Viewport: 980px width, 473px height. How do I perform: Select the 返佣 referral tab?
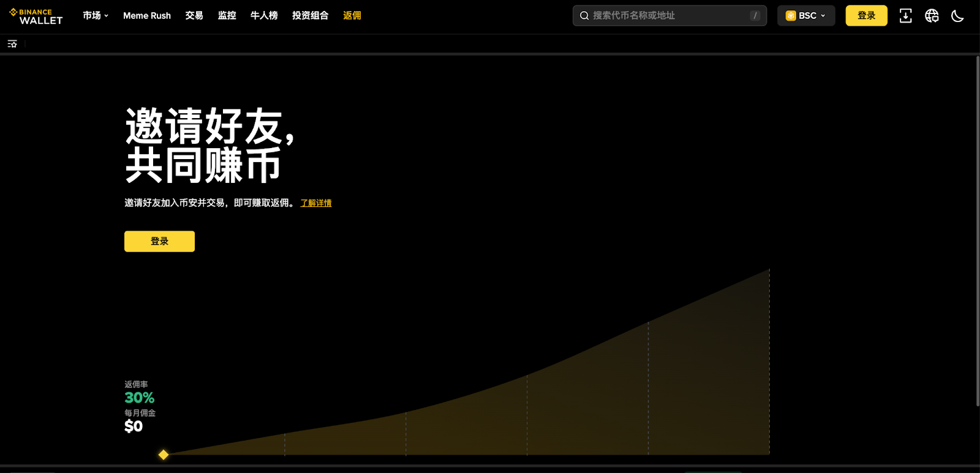coord(352,16)
